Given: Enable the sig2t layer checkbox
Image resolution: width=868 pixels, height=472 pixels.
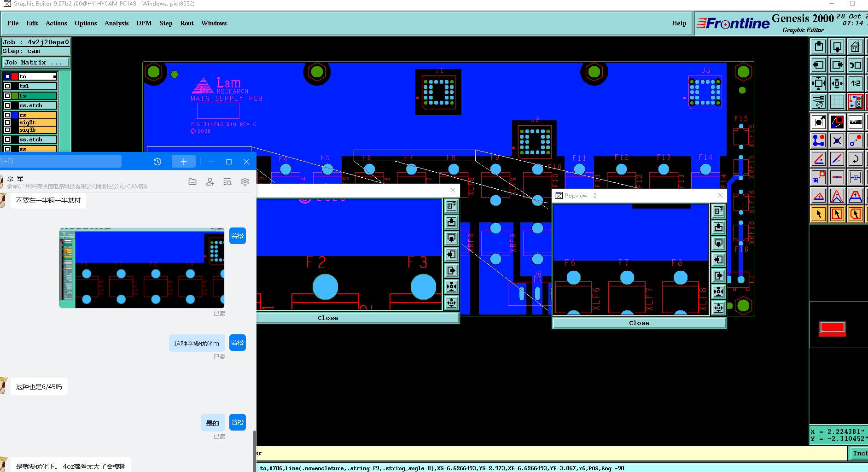Looking at the screenshot, I should [7, 122].
